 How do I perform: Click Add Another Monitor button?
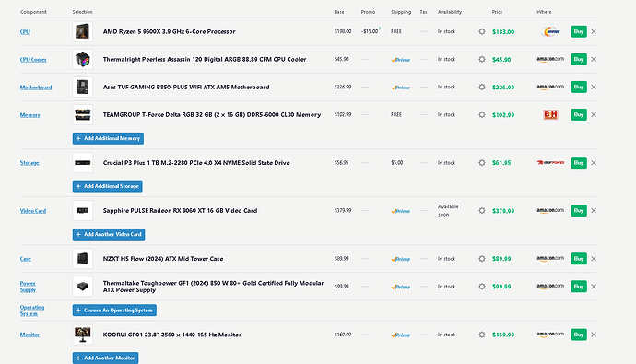(x=105, y=358)
